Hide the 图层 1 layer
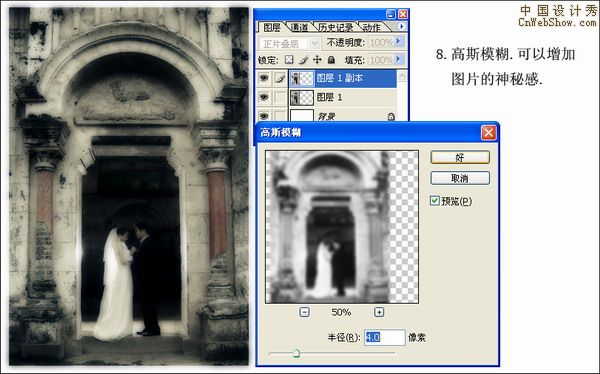Image resolution: width=600 pixels, height=374 pixels. [x=264, y=97]
